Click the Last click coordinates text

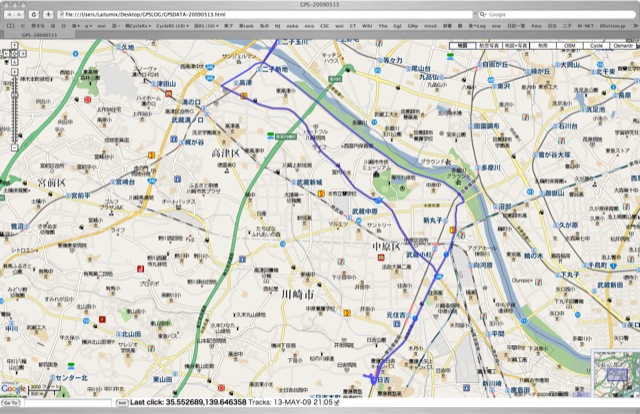click(x=188, y=403)
